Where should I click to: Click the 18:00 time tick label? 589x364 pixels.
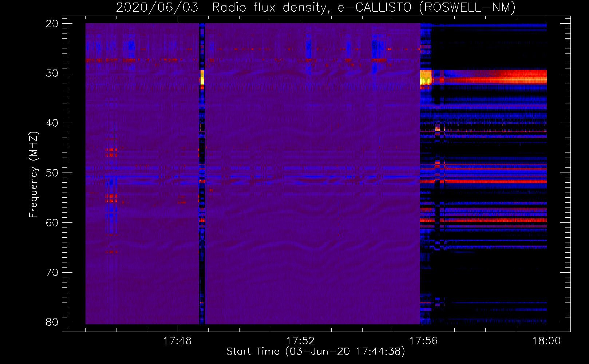coord(546,341)
